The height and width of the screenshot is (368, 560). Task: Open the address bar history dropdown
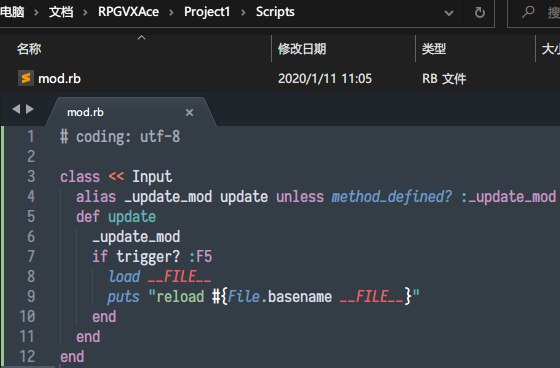click(449, 13)
